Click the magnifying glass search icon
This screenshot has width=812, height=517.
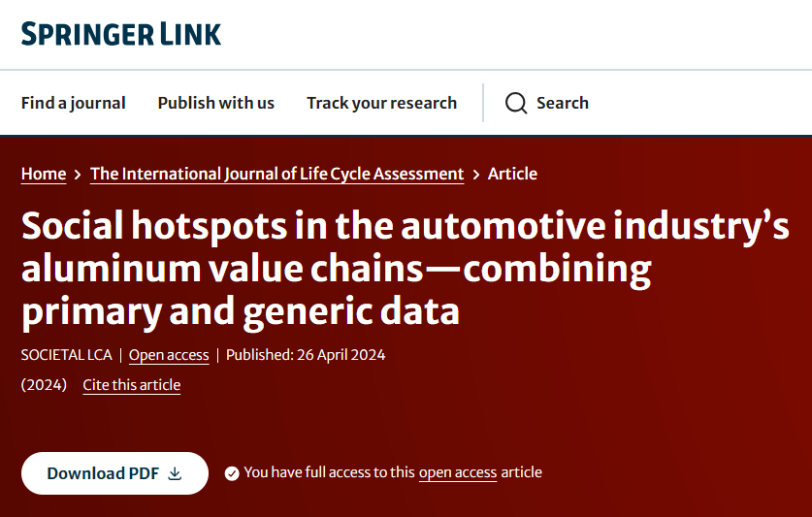(x=516, y=104)
